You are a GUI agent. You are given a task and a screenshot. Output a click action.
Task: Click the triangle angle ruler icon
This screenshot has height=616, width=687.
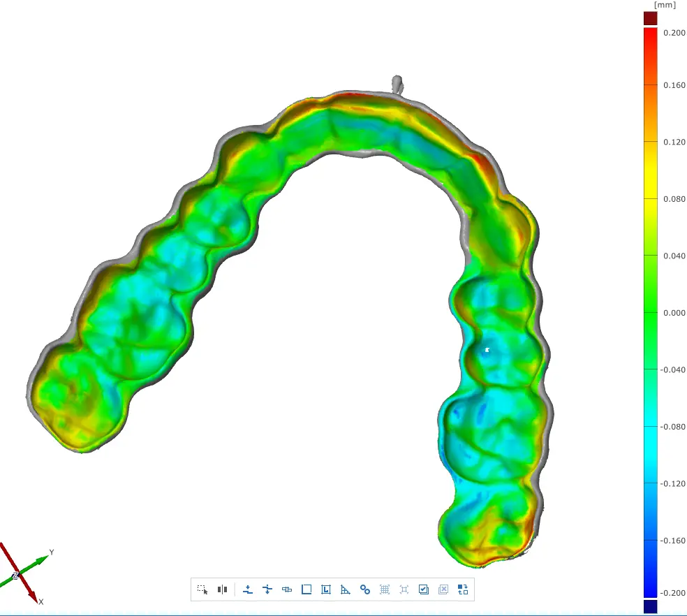pos(346,589)
